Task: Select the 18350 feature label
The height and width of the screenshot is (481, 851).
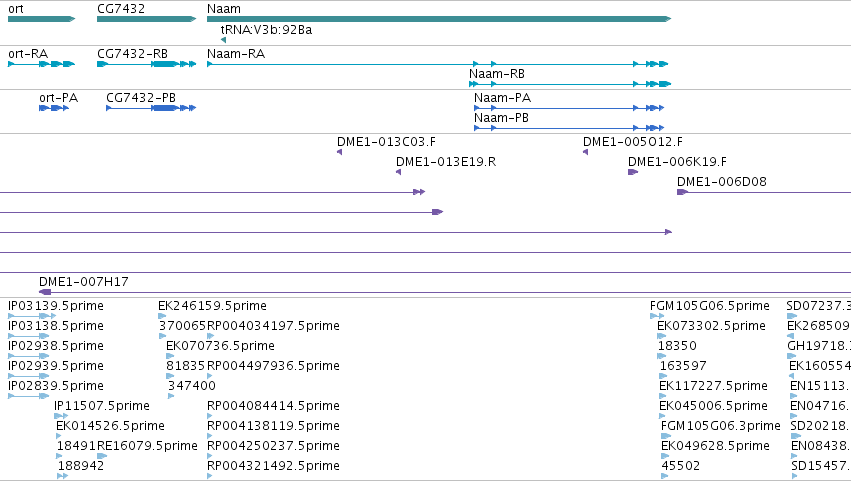Action: pos(677,346)
